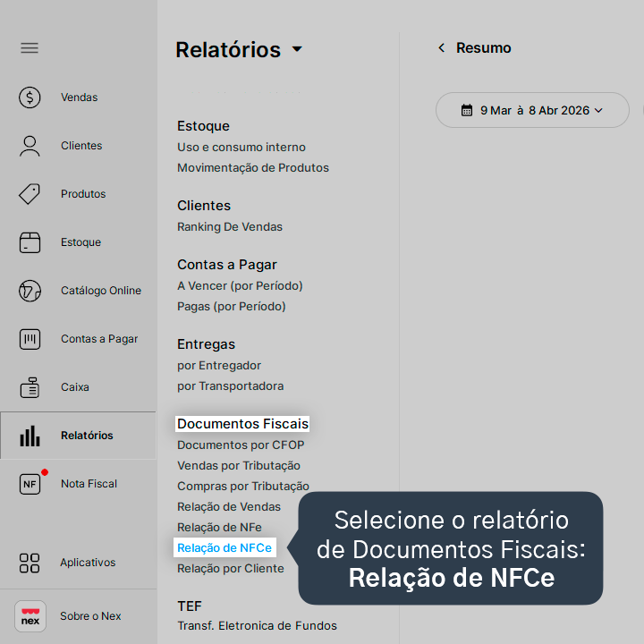This screenshot has width=644, height=644.
Task: Click the Caixa register icon
Action: pos(30,387)
